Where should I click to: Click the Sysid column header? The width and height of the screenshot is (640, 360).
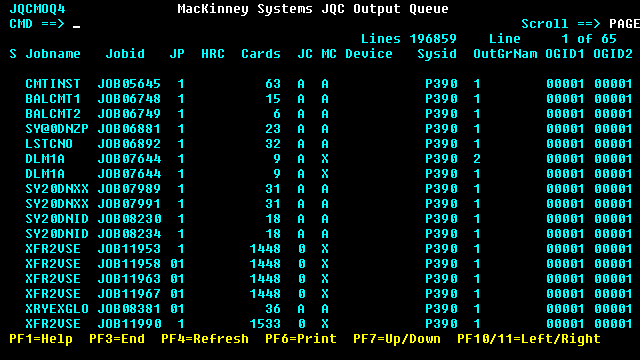coord(437,54)
